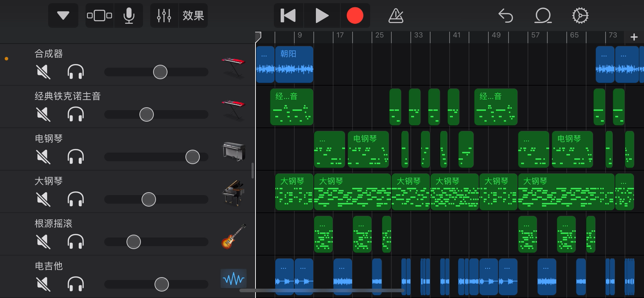Adjust 大钢琴 track volume slider

[x=149, y=199]
